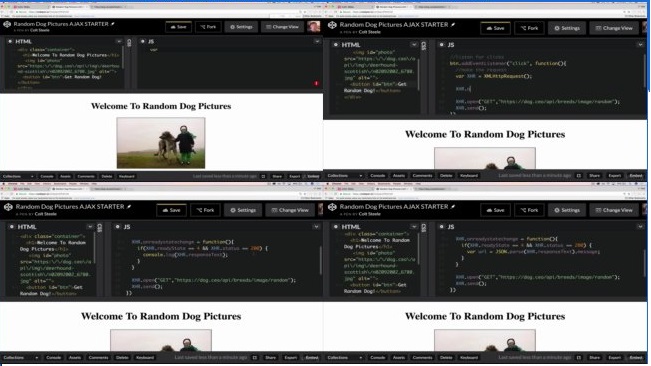This screenshot has height=366, width=651.
Task: Click Export in the addEventListener pen footer
Action: click(x=614, y=176)
